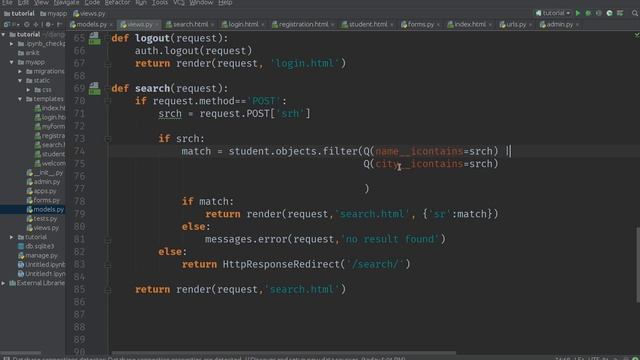
Task: Open the tutorial run configuration dropdown
Action: (x=553, y=13)
